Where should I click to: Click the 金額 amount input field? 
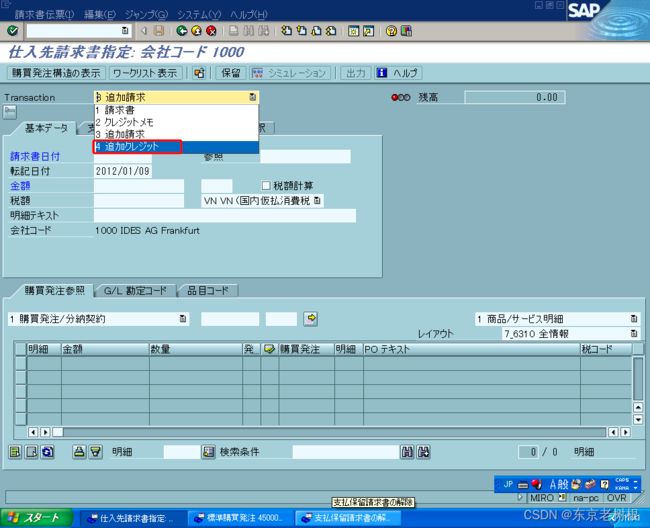coord(139,186)
